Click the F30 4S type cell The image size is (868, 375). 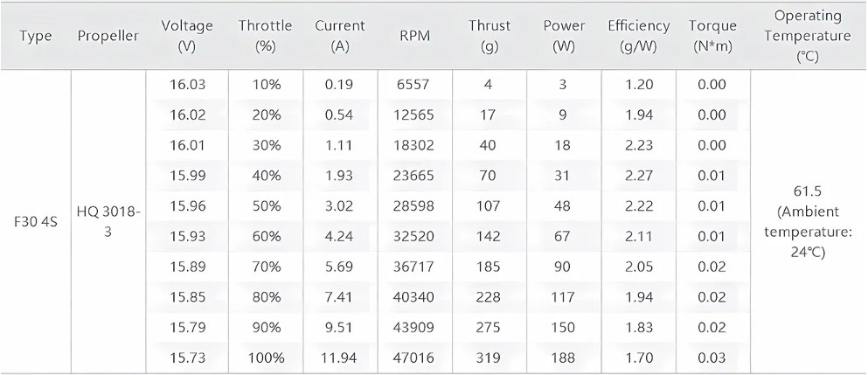[36, 220]
